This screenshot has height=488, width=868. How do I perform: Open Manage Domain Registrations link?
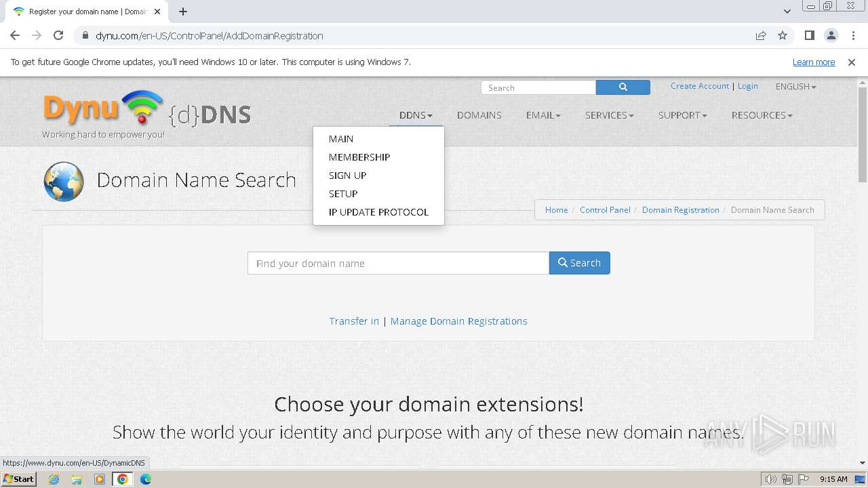point(458,321)
